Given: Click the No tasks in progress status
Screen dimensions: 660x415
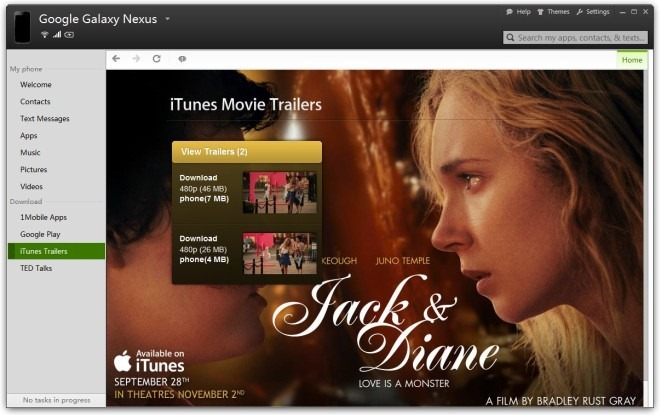Looking at the screenshot, I should 56,400.
